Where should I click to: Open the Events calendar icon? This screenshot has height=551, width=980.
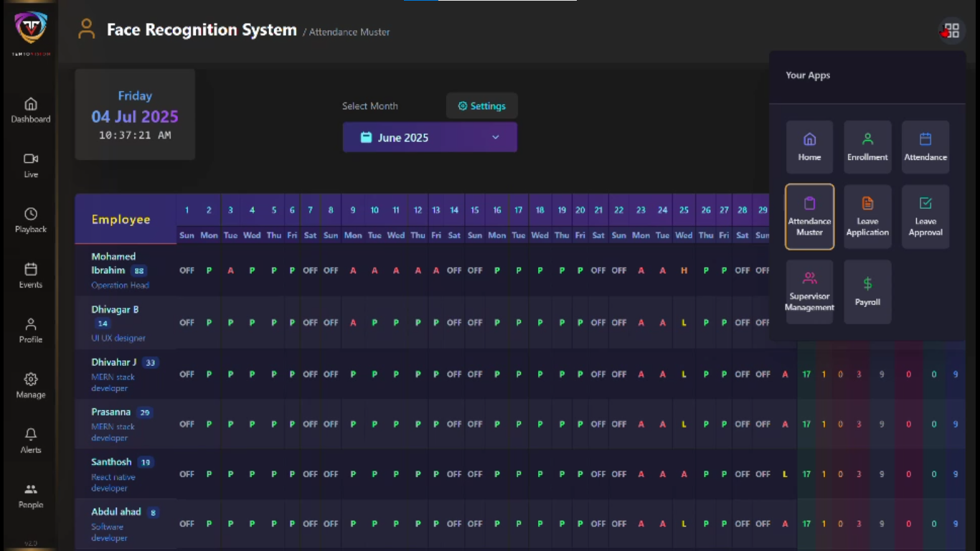(x=31, y=275)
